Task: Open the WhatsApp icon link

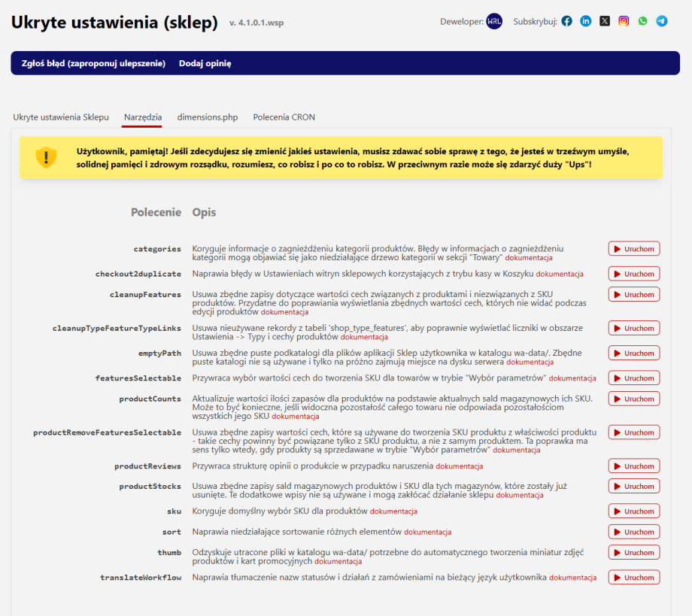Action: coord(642,21)
